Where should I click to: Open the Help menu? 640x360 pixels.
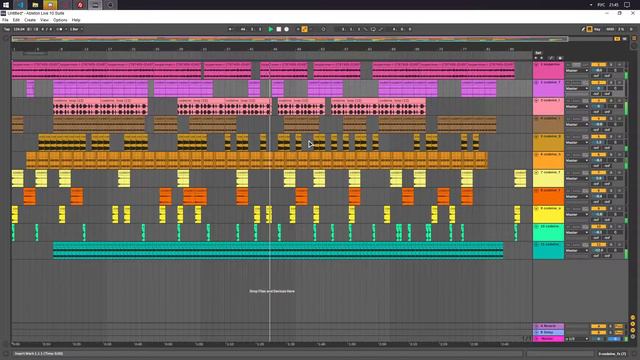[x=76, y=20]
